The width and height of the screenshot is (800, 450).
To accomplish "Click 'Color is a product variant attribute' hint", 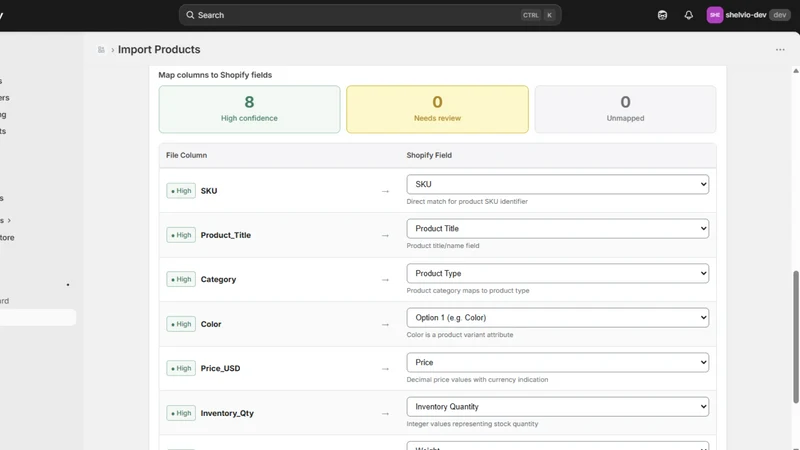I will click(x=460, y=335).
